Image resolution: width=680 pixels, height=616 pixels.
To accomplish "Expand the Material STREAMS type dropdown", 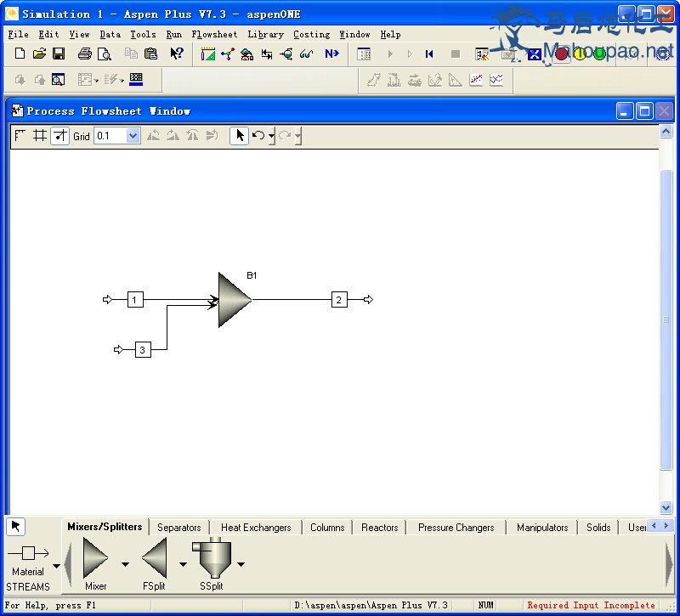I will (x=56, y=566).
